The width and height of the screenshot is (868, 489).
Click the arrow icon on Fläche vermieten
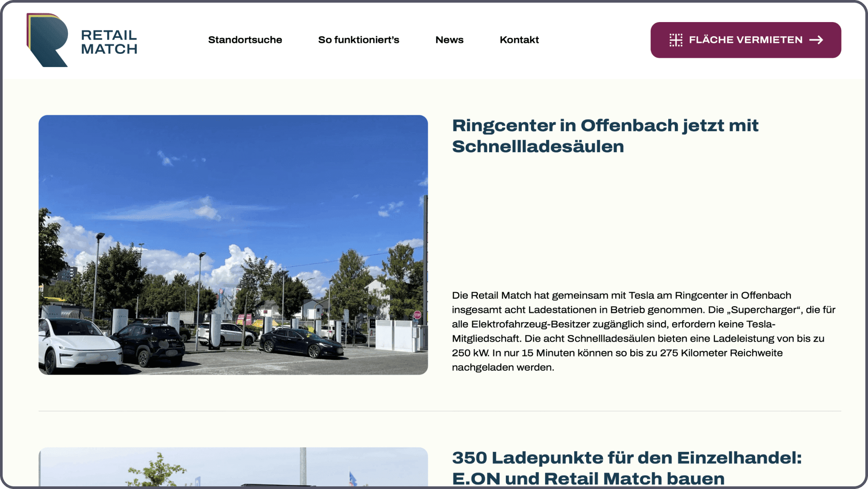(816, 40)
